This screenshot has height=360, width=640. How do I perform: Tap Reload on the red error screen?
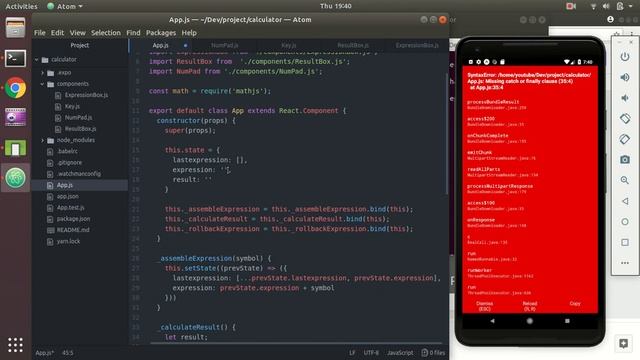pyautogui.click(x=530, y=306)
